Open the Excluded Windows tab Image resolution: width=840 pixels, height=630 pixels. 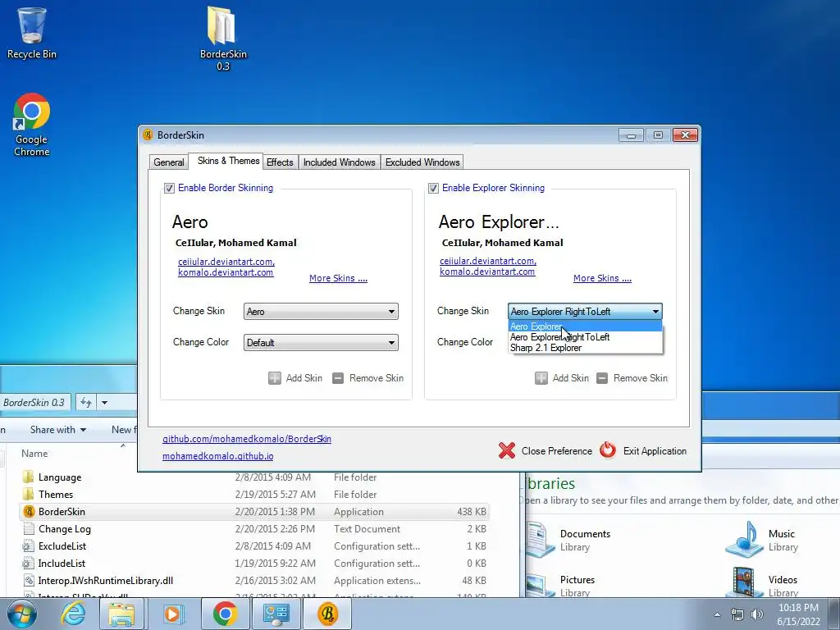(x=422, y=162)
